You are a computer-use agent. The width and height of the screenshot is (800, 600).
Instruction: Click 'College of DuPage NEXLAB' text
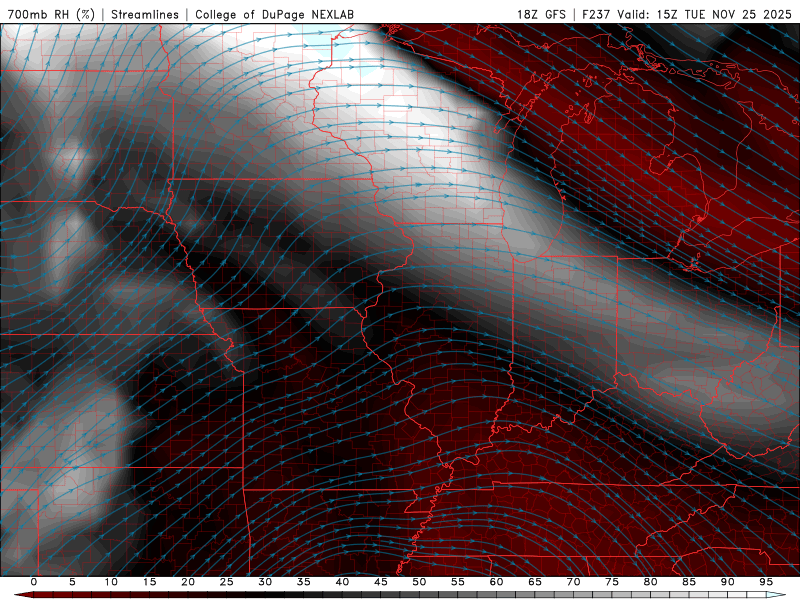pos(274,14)
